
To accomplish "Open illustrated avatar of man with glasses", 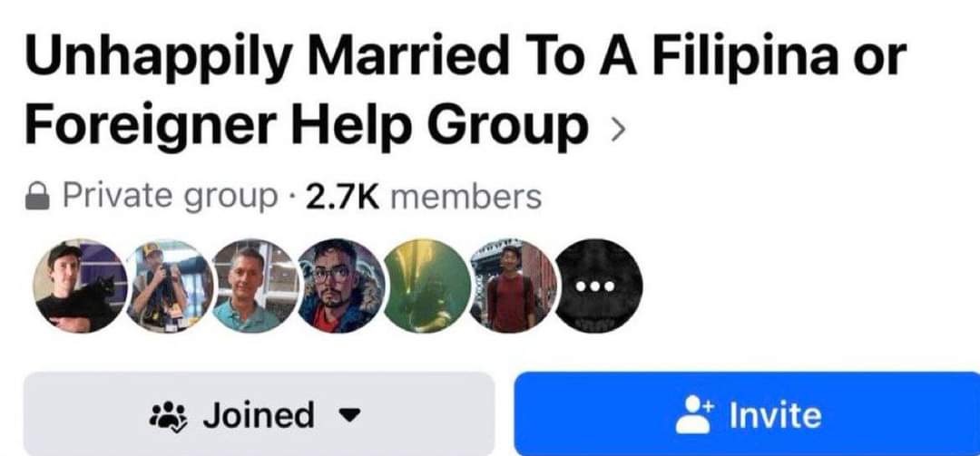I will point(340,286).
